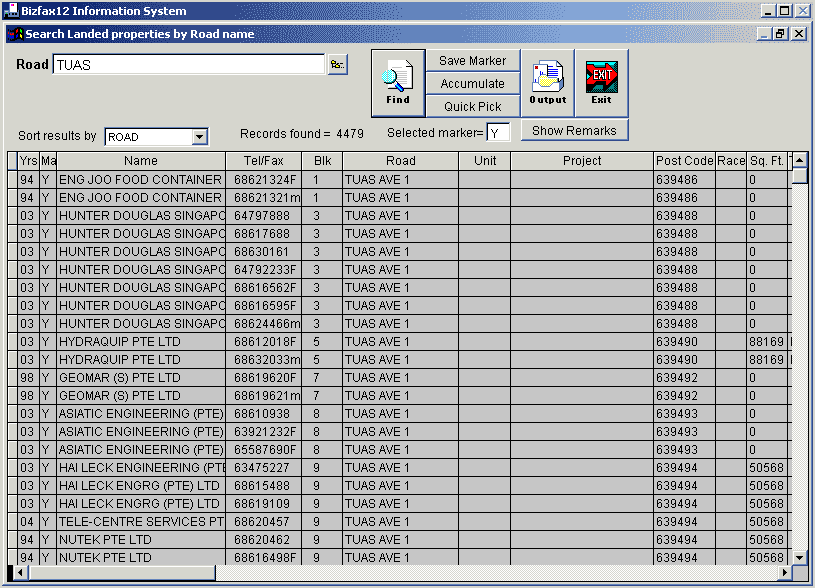815x588 pixels.
Task: Click HAI LECK ENGINEERING name in 63475227 row
Action: point(141,468)
